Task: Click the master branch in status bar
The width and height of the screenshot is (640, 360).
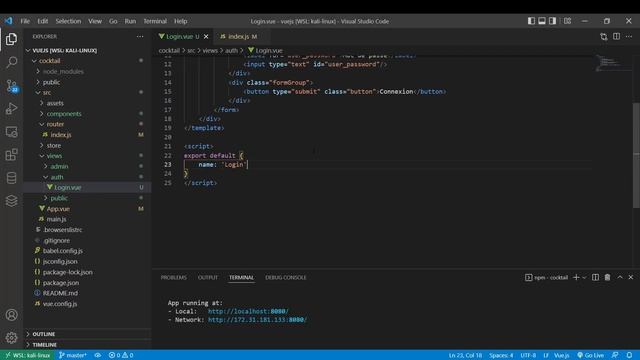Action: [72, 355]
